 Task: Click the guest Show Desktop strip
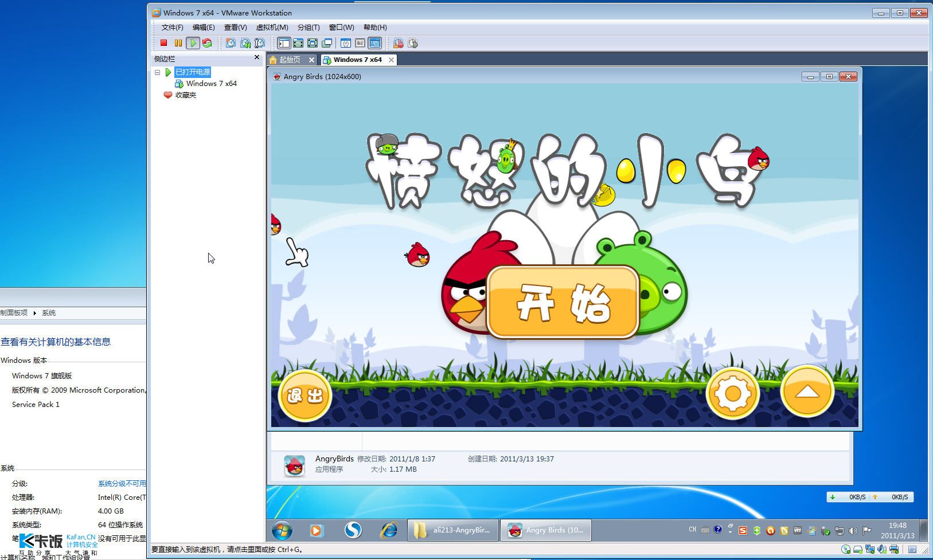[x=923, y=530]
